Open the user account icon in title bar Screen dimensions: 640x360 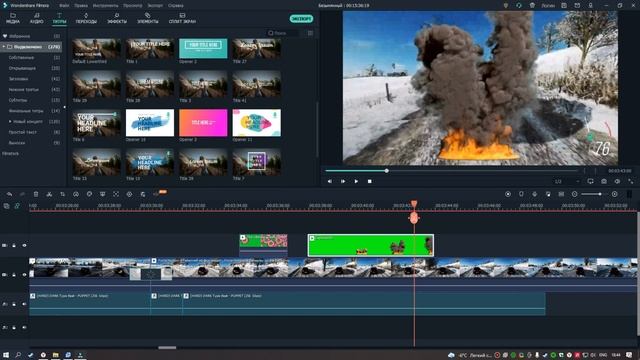[x=591, y=6]
